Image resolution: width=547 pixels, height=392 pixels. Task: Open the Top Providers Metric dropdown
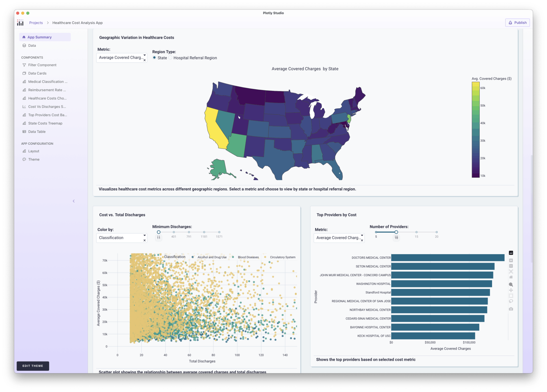(x=339, y=238)
